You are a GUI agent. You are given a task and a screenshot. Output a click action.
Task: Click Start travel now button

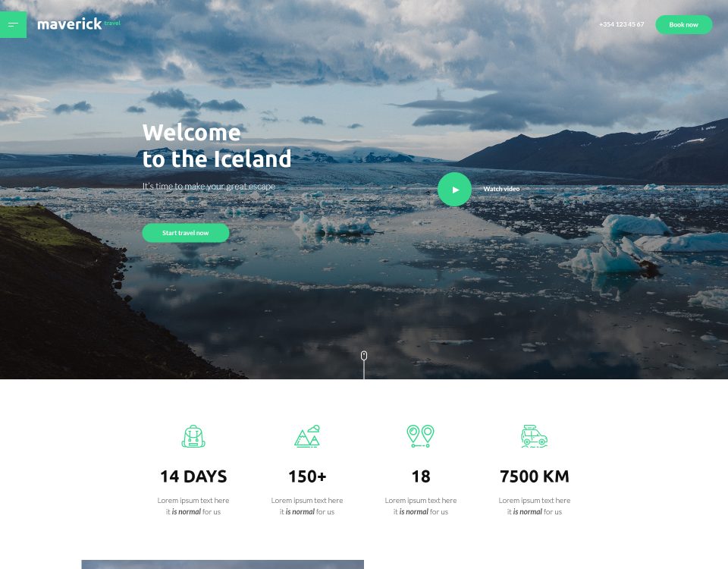click(185, 233)
